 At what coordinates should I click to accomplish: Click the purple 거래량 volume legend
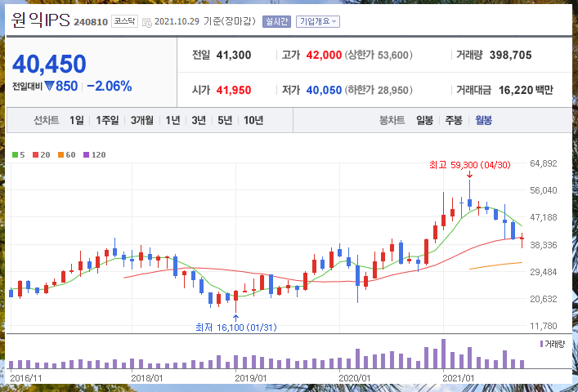click(x=552, y=344)
